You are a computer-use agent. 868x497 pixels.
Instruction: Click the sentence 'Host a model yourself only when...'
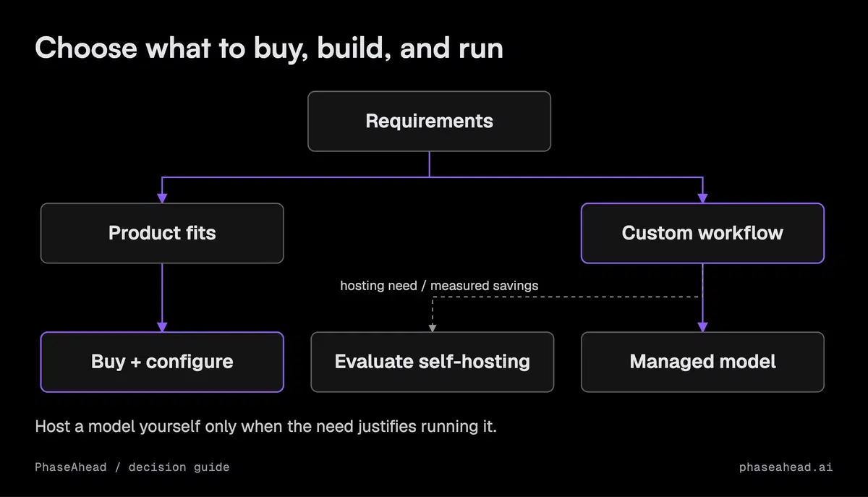pyautogui.click(x=266, y=426)
